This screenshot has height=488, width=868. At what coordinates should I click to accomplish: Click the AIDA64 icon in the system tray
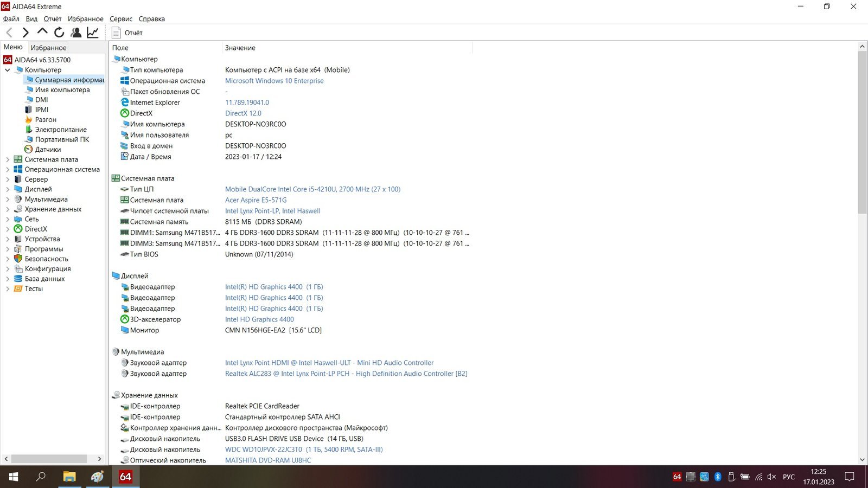point(677,477)
